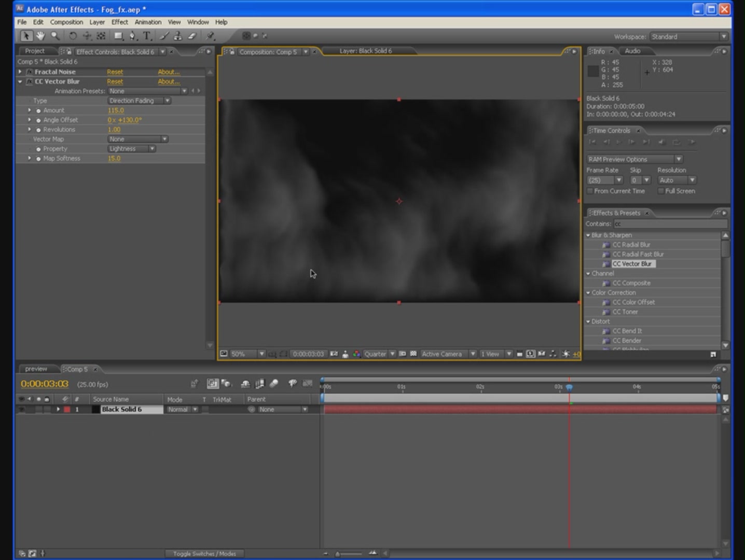745x560 pixels.
Task: Select the Eraser tool
Action: [x=192, y=36]
